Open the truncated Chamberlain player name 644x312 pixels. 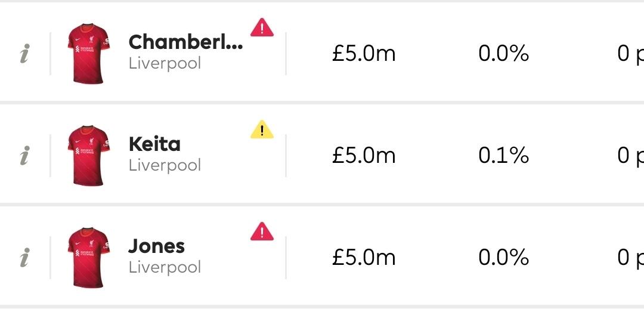pyautogui.click(x=185, y=42)
